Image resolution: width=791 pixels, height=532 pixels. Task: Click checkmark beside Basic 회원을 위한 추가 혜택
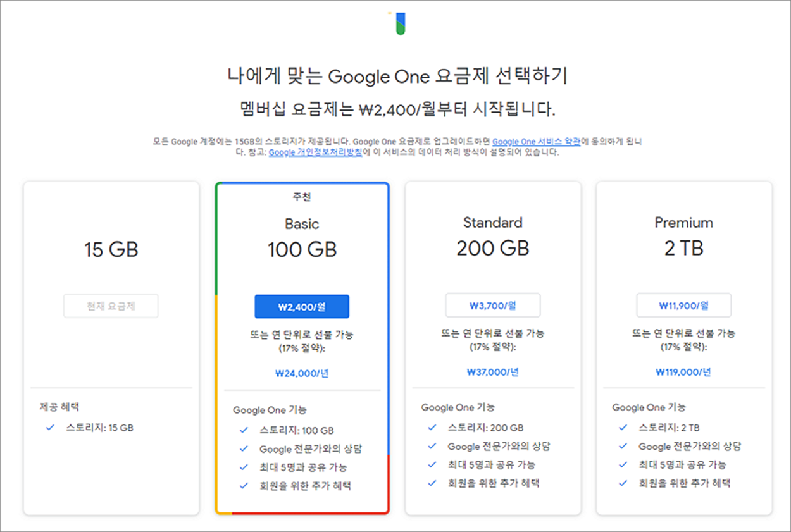click(244, 486)
